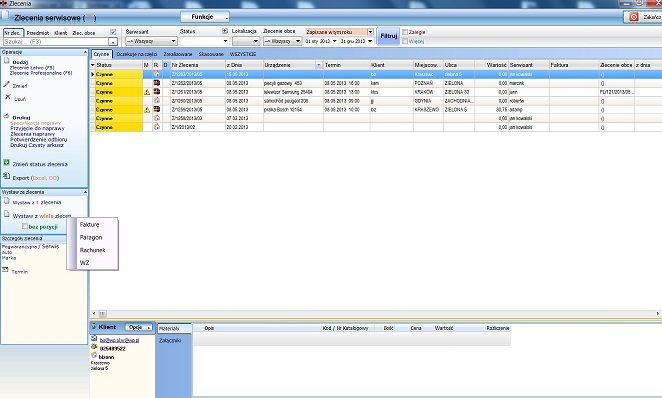The height and width of the screenshot is (398, 662).
Task: Click the Zlecenie Profesjonalne (F6) link
Action: tap(41, 73)
